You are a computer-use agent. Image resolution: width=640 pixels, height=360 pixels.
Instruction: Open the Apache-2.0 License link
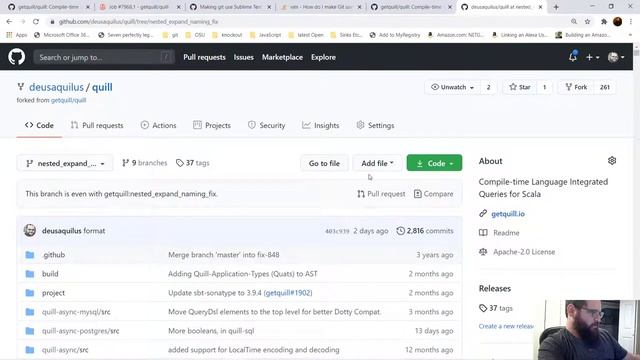point(524,252)
